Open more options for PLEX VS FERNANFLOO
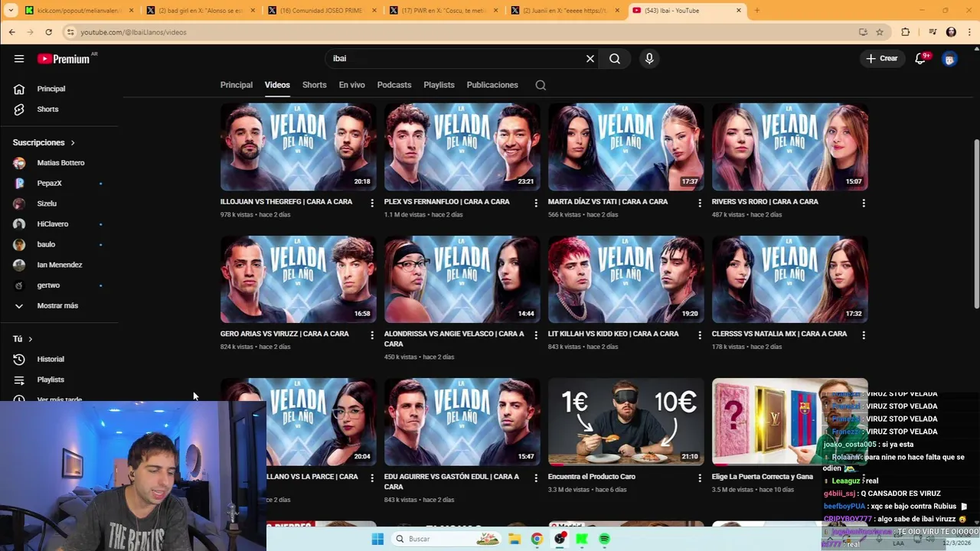 pos(536,203)
